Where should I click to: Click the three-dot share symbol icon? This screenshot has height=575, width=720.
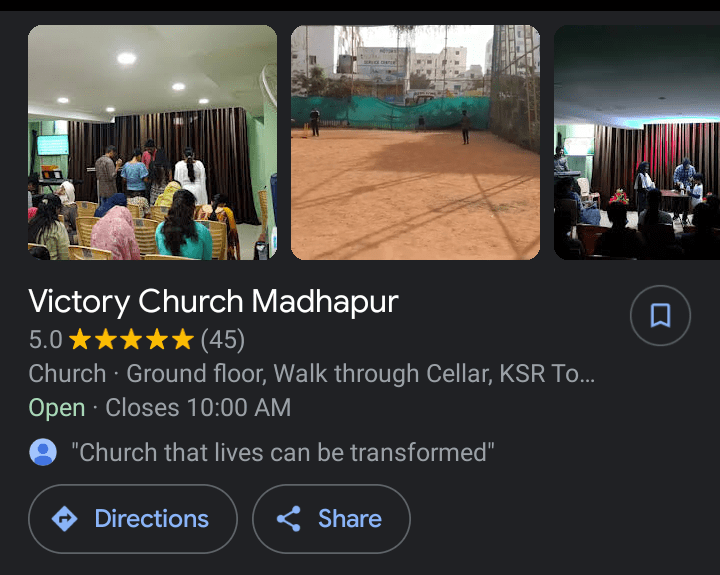[x=289, y=519]
